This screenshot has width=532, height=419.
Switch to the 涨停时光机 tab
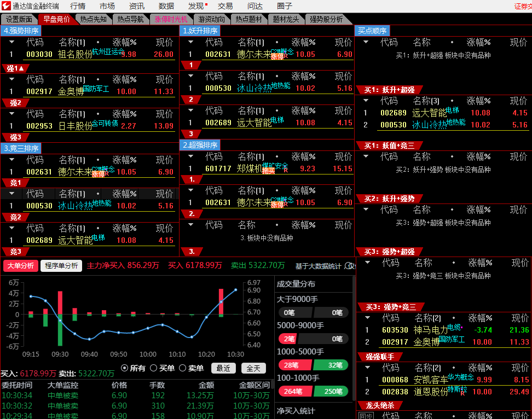pos(171,19)
